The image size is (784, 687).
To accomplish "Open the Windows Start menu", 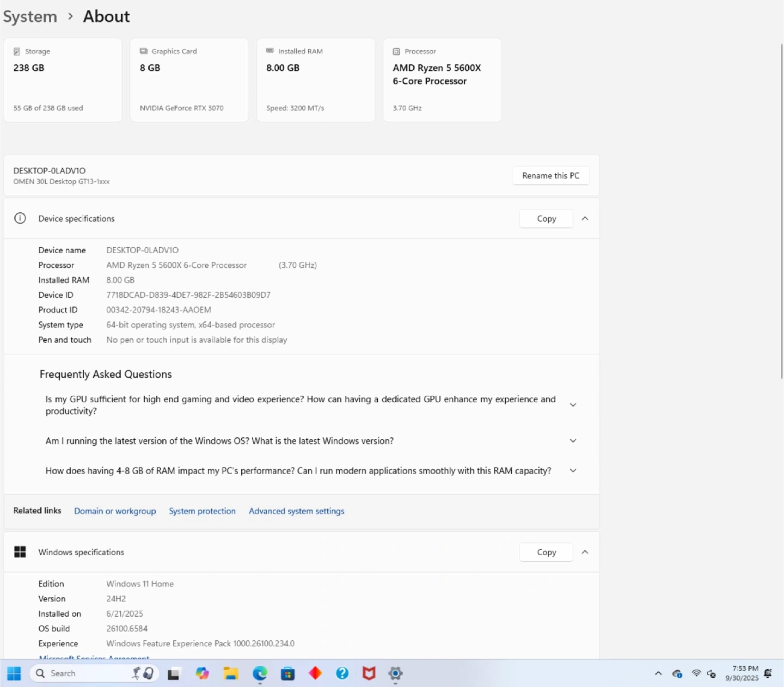I will click(14, 673).
